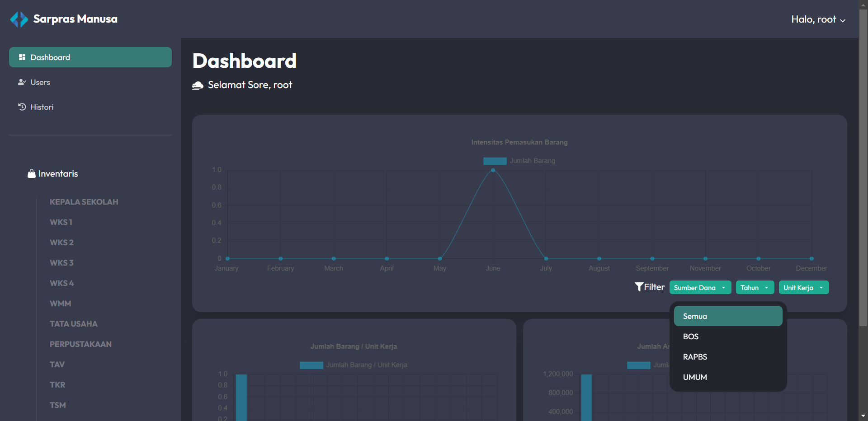Click the Selamat Sore, root greeting
This screenshot has height=421, width=868.
pyautogui.click(x=250, y=85)
